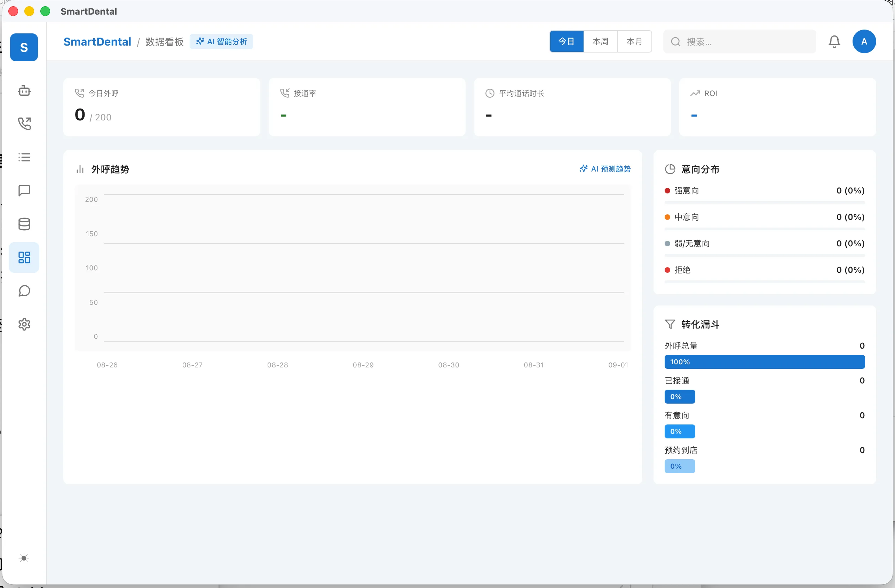Focus the 搜索 search field

point(739,42)
